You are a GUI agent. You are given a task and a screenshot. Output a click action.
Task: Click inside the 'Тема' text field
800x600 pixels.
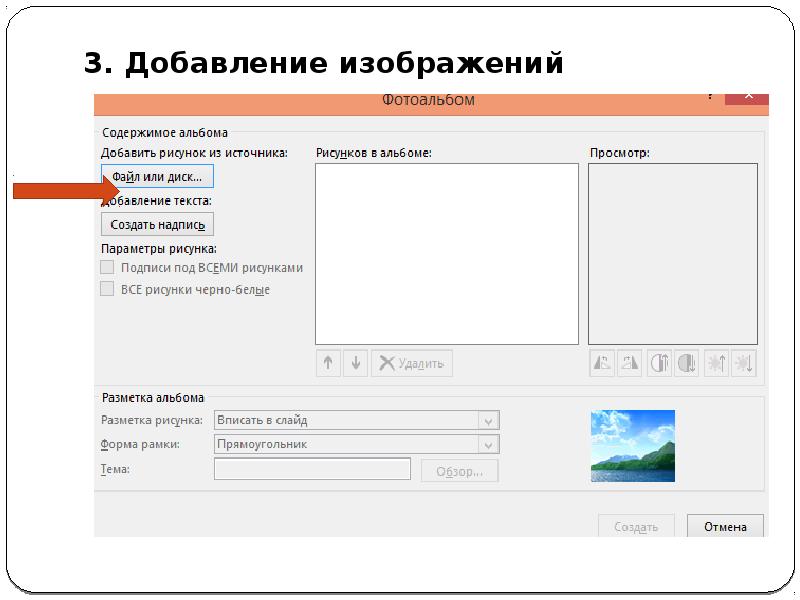click(312, 469)
